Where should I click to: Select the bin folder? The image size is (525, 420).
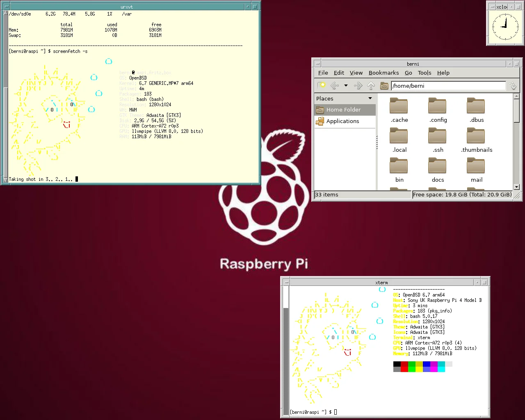click(399, 170)
